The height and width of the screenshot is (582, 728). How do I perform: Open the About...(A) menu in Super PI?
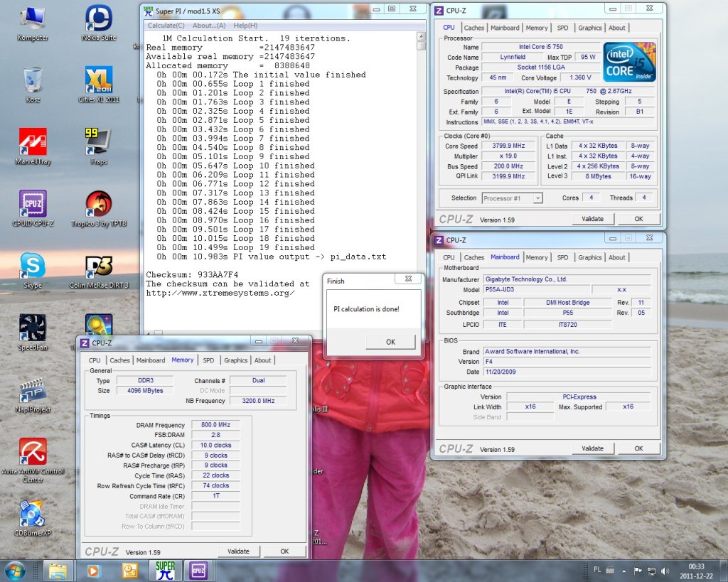[x=209, y=26]
